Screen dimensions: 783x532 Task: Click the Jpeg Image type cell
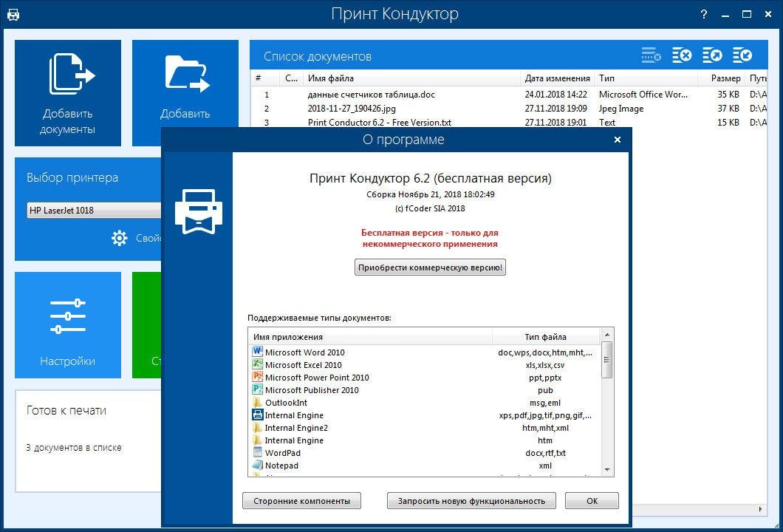[621, 109]
